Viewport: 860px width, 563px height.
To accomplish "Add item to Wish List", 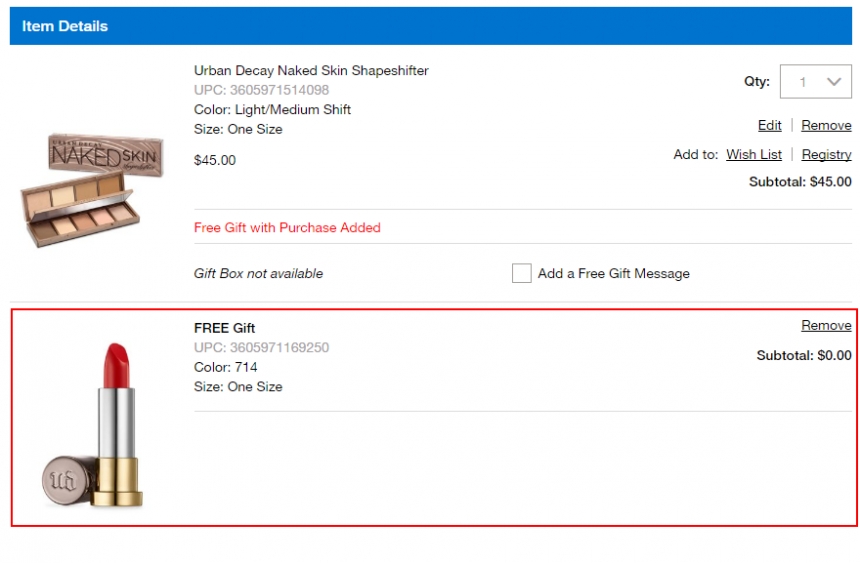I will pos(754,155).
